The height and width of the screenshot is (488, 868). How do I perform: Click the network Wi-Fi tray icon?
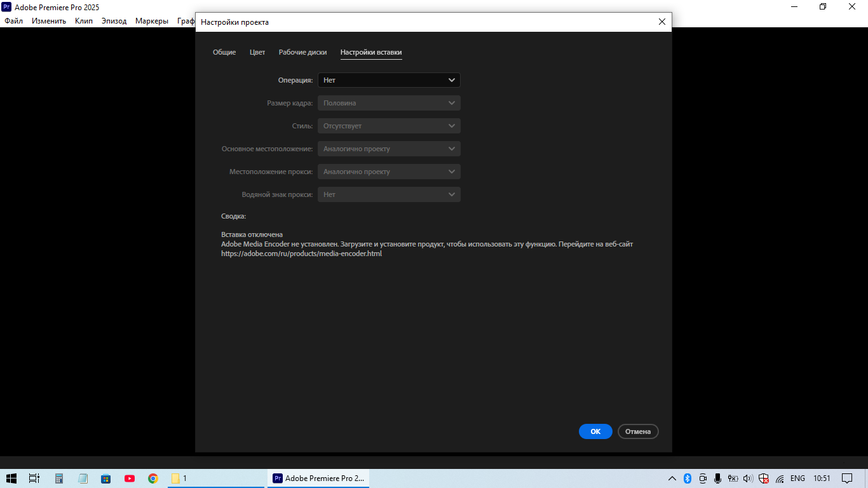[780, 478]
